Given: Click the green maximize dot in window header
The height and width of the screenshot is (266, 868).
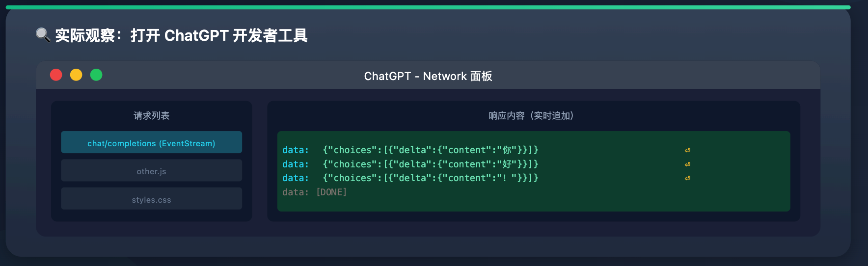Looking at the screenshot, I should (x=96, y=75).
